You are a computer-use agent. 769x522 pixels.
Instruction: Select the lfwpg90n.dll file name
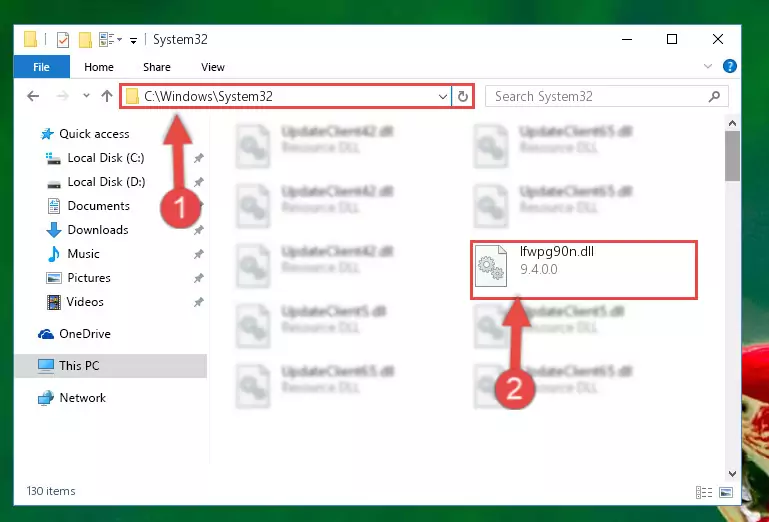557,252
